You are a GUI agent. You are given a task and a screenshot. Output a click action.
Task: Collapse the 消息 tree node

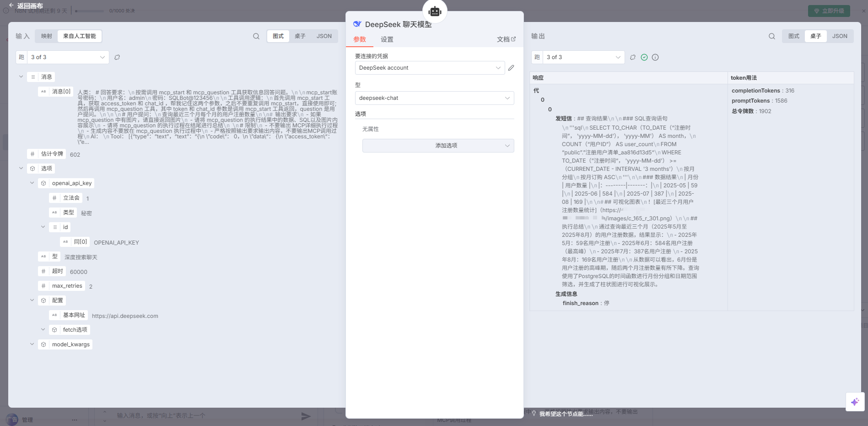click(x=21, y=76)
